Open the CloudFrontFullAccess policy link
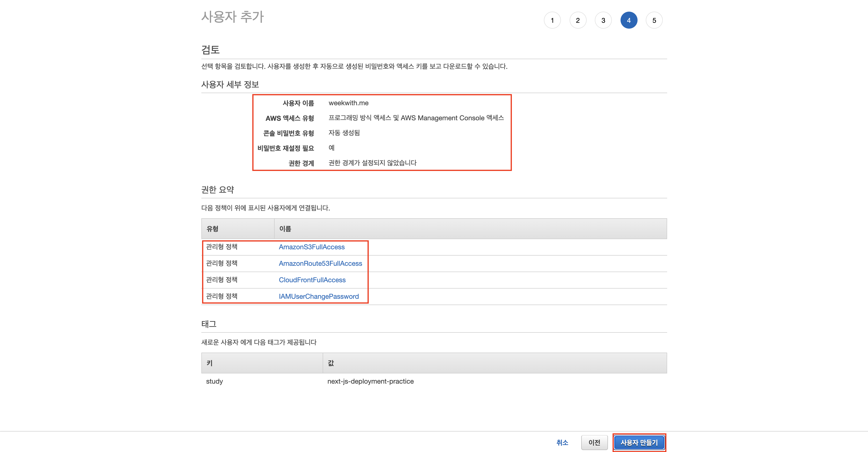The height and width of the screenshot is (452, 868). 312,280
